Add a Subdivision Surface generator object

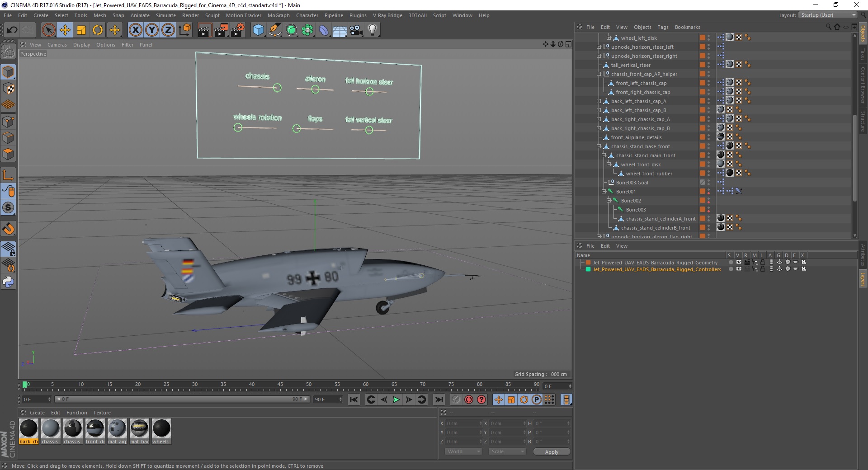coord(291,30)
